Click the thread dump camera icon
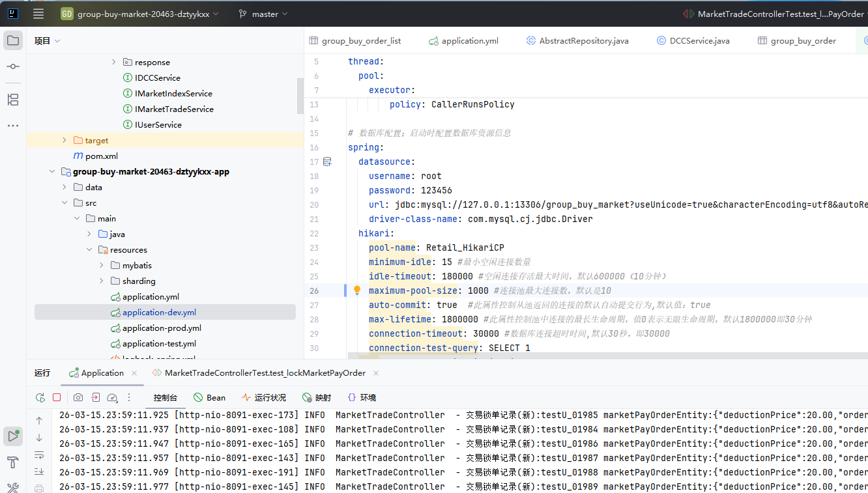 78,397
